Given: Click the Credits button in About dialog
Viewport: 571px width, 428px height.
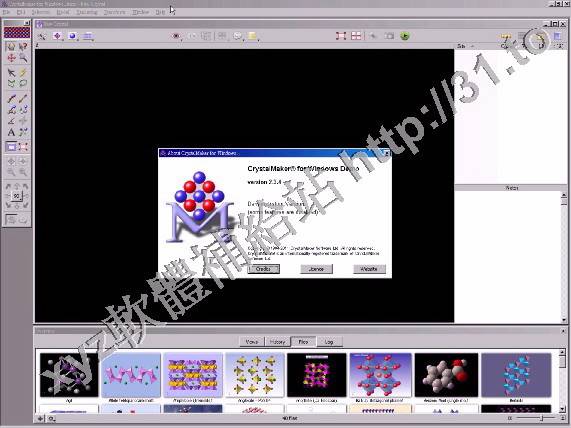Looking at the screenshot, I should 263,269.
